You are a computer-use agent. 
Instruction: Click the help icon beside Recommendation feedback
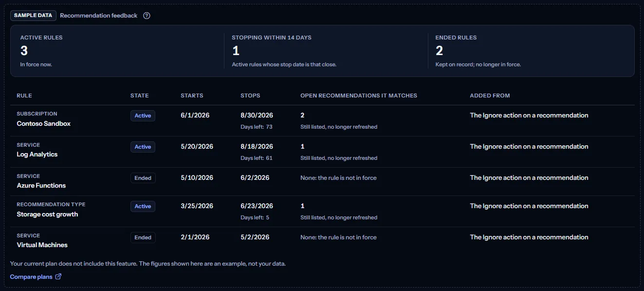click(x=147, y=16)
